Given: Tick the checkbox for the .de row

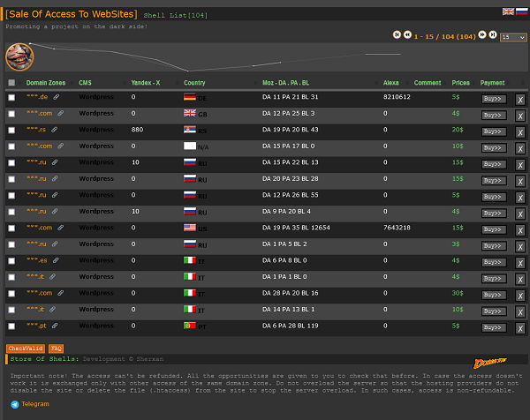Looking at the screenshot, I should [11, 98].
